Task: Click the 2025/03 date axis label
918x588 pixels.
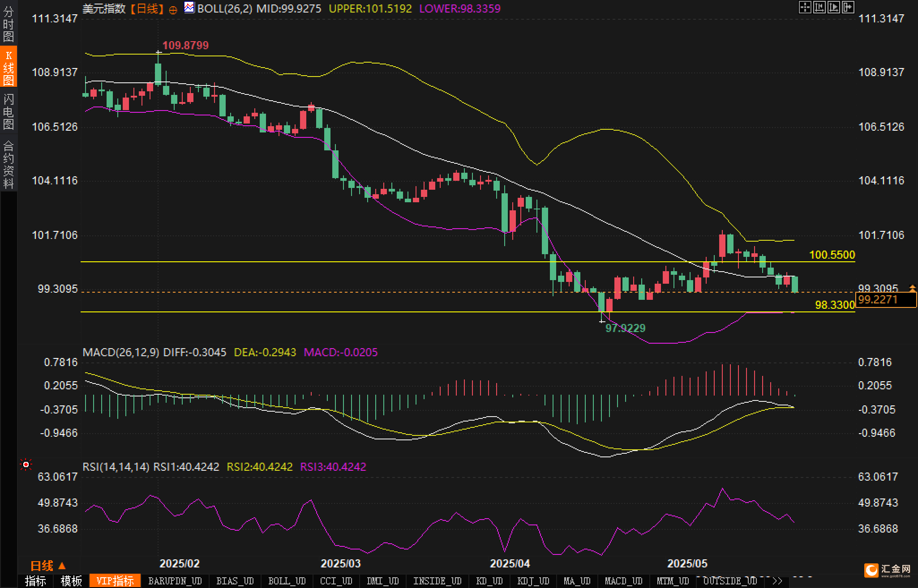Action: (x=341, y=563)
